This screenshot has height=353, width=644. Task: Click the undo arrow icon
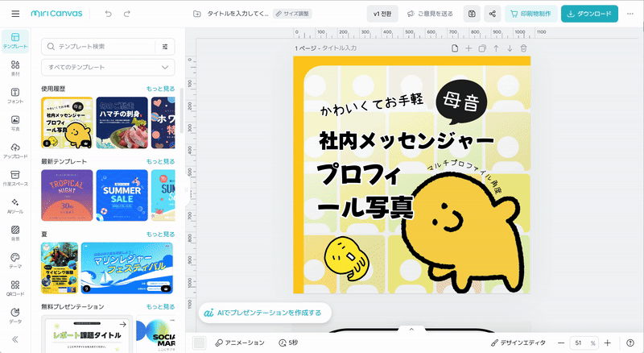(x=107, y=14)
